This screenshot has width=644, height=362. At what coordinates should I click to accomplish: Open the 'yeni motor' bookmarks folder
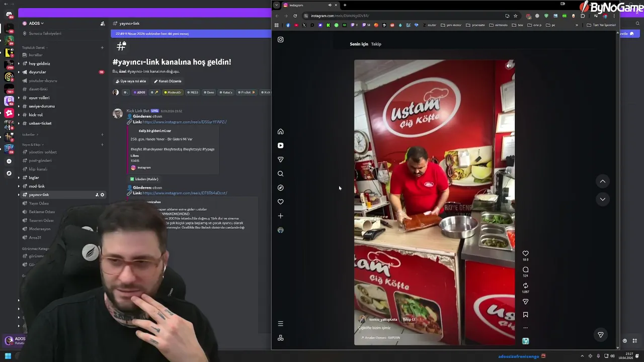pyautogui.click(x=452, y=25)
